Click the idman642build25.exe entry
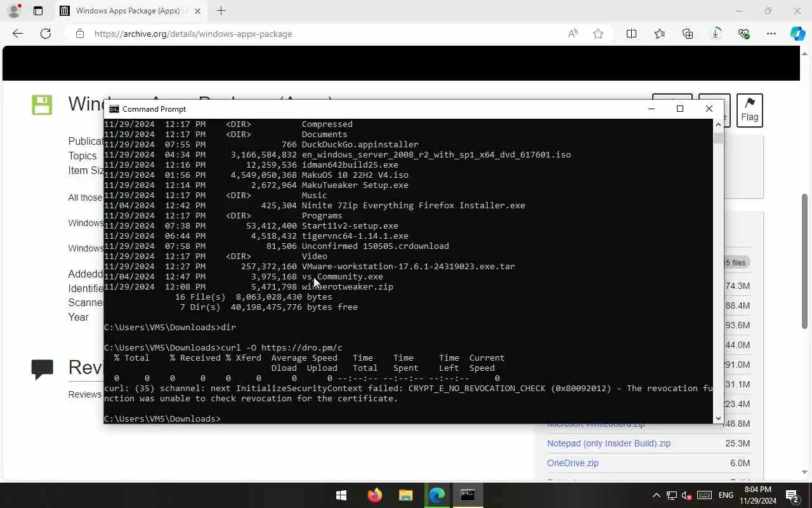This screenshot has height=508, width=812. [x=350, y=164]
